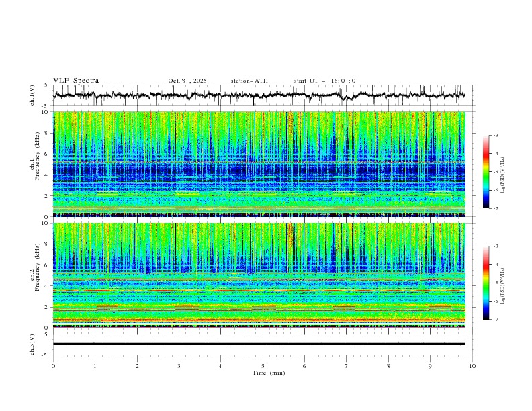532x411 pixels.
Task: Click the ch.1 spectrogram panel
Action: [x=259, y=164]
